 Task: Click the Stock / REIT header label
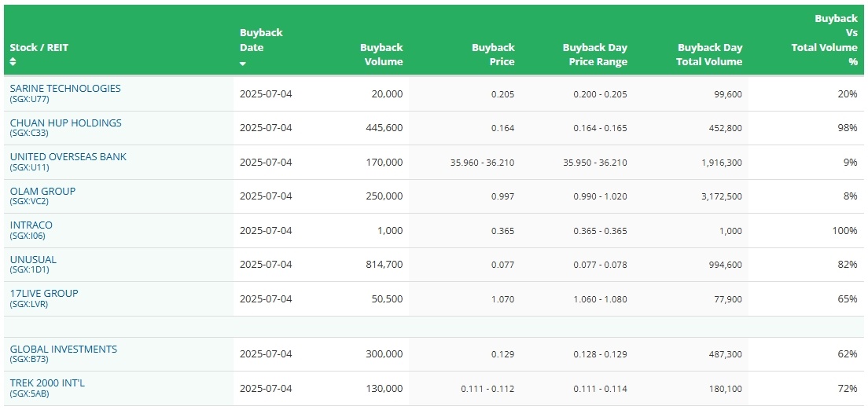coord(39,48)
